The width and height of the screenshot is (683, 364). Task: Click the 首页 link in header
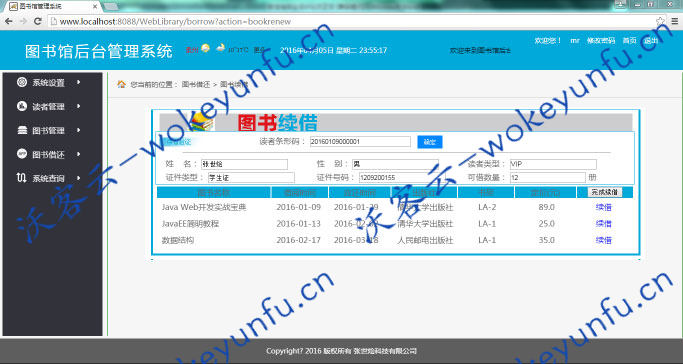[629, 40]
